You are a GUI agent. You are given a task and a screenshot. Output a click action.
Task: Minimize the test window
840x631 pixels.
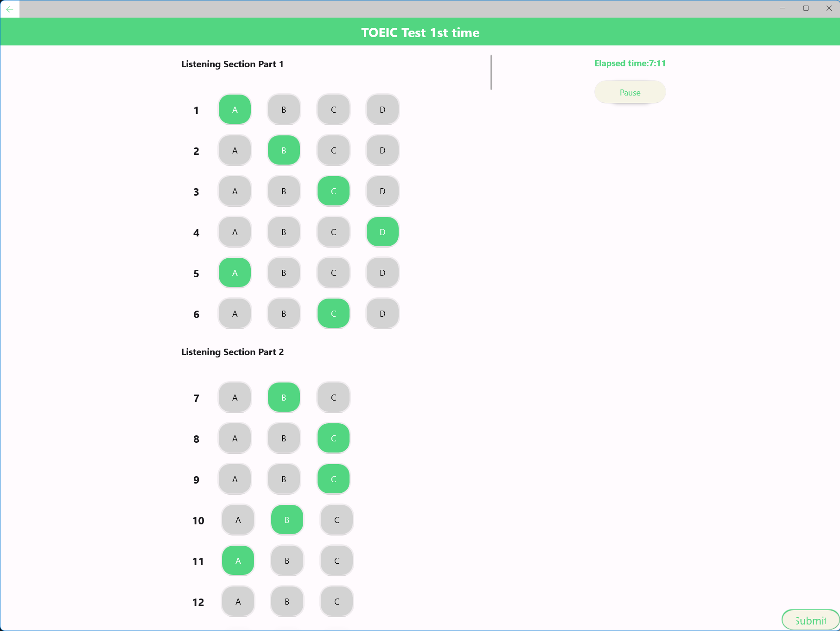pyautogui.click(x=783, y=8)
